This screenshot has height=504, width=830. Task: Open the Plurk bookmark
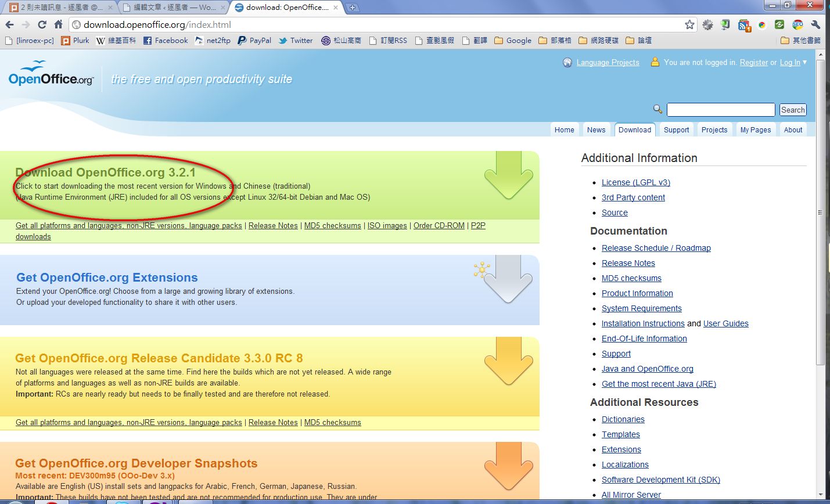pyautogui.click(x=76, y=41)
